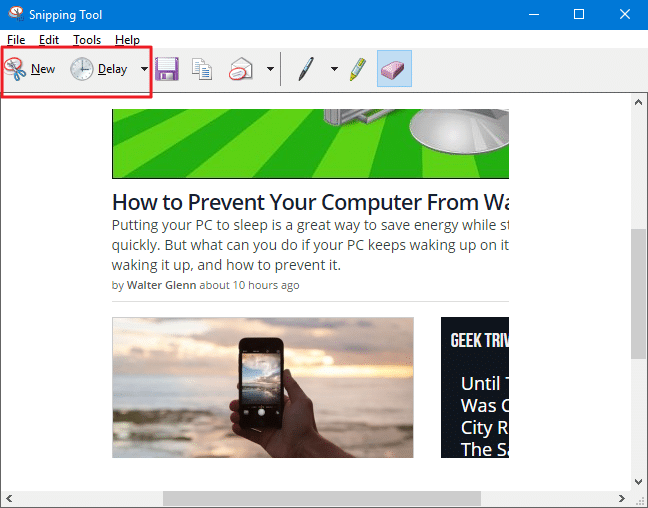Click the Walter Glenn author name

point(160,285)
